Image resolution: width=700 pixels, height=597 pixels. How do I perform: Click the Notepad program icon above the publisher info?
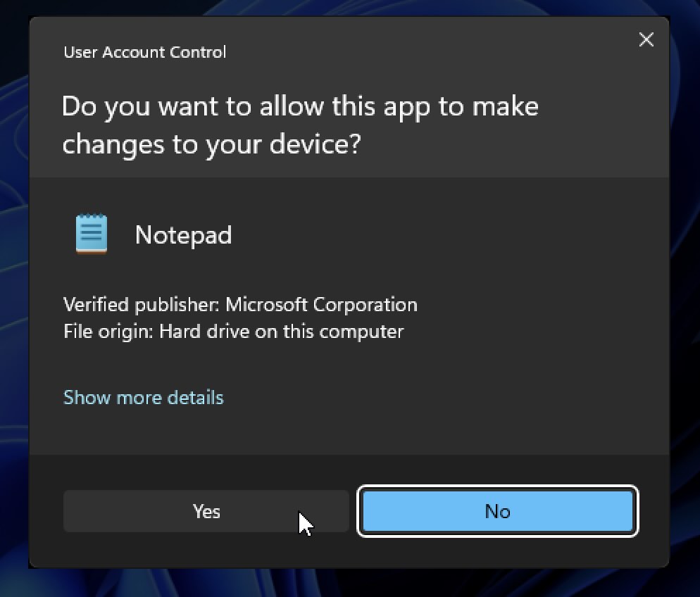(90, 232)
